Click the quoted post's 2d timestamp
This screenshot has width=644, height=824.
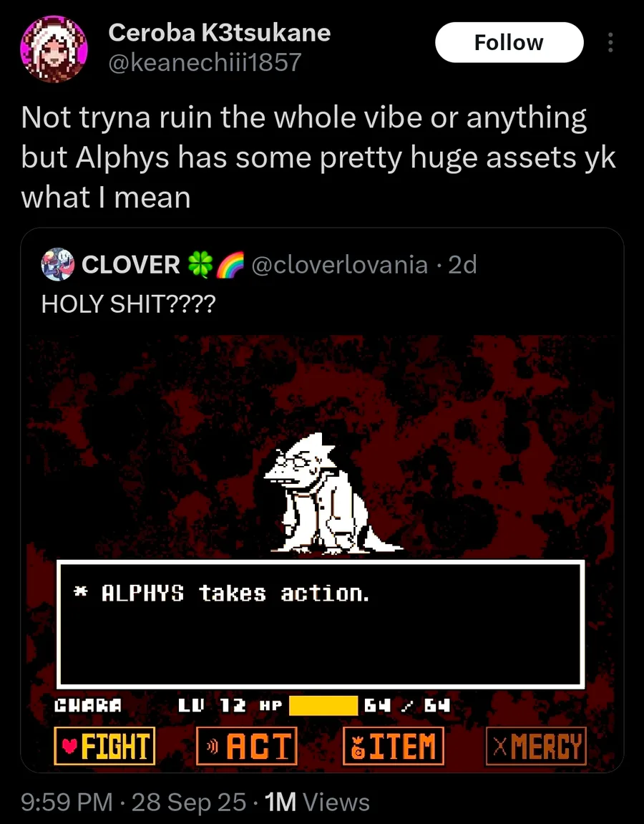coord(462,264)
